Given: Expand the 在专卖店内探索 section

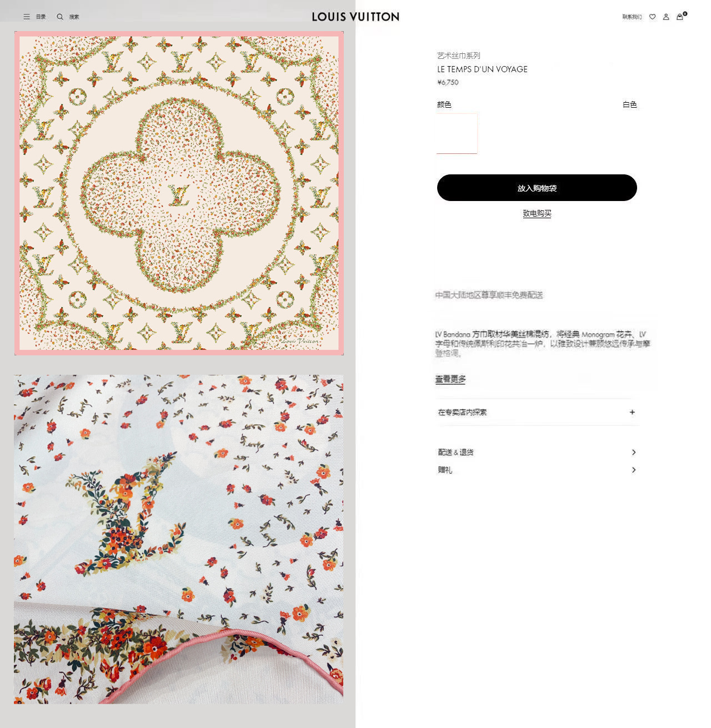Looking at the screenshot, I should (537, 412).
